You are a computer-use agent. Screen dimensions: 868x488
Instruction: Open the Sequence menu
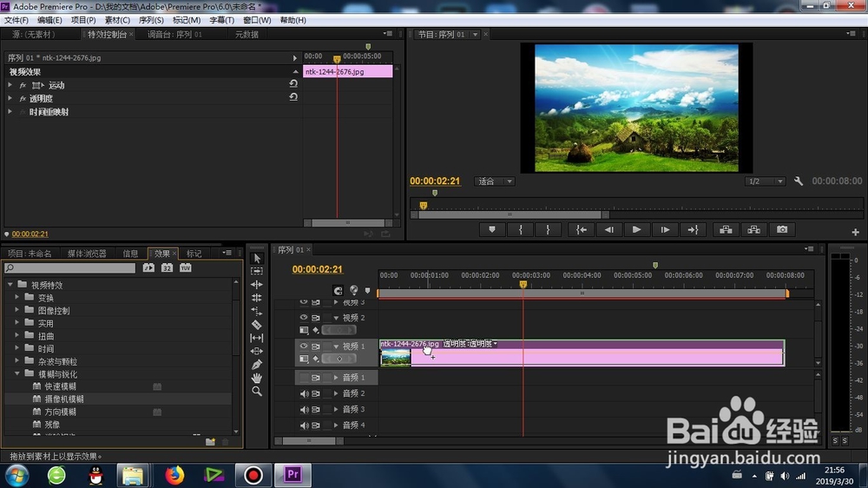click(x=151, y=20)
